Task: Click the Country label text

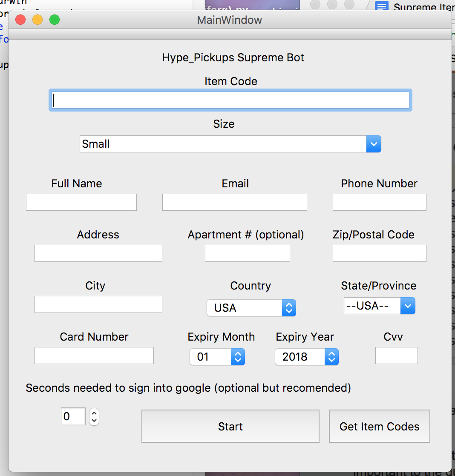Action: (251, 286)
